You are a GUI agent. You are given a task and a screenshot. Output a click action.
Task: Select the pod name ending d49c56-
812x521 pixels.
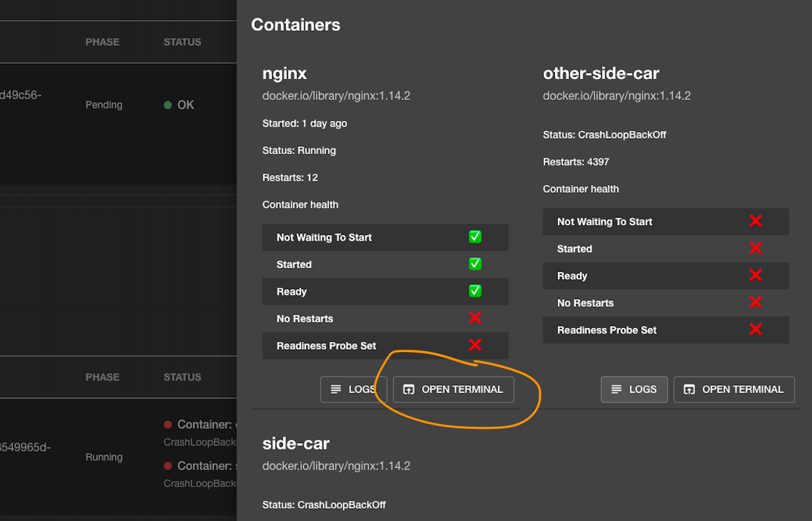(21, 95)
